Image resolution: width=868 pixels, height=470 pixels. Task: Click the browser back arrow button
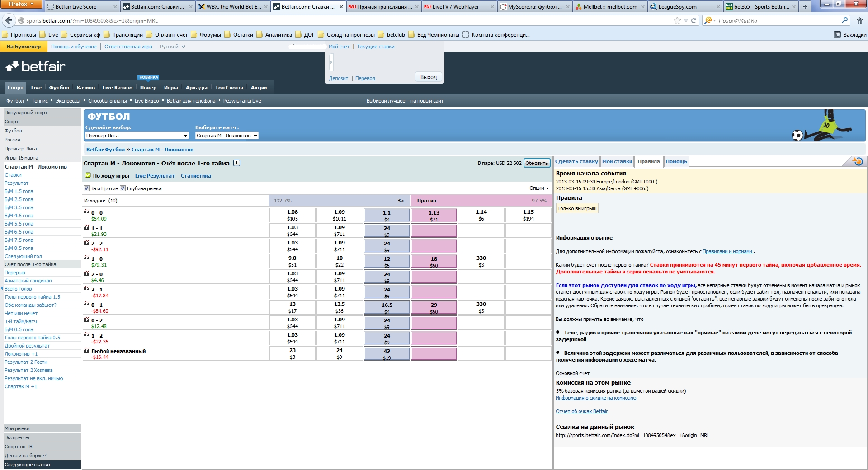(9, 20)
